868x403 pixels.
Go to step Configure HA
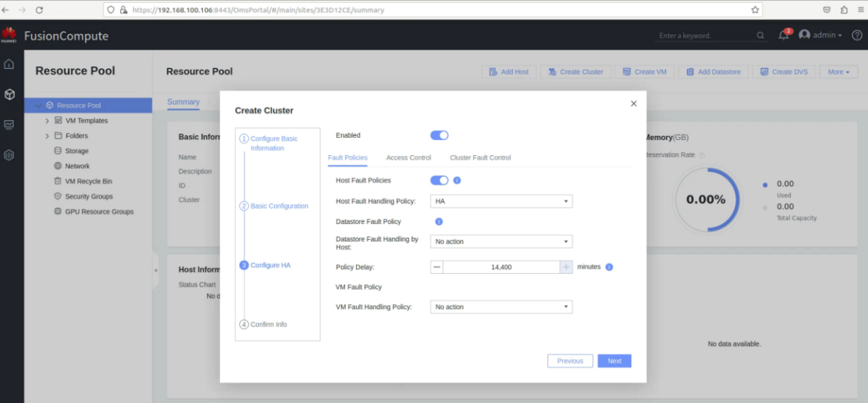265,265
